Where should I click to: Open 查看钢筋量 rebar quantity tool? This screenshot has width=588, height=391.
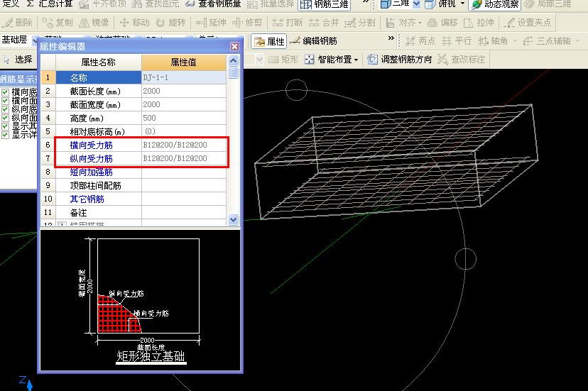coord(212,4)
